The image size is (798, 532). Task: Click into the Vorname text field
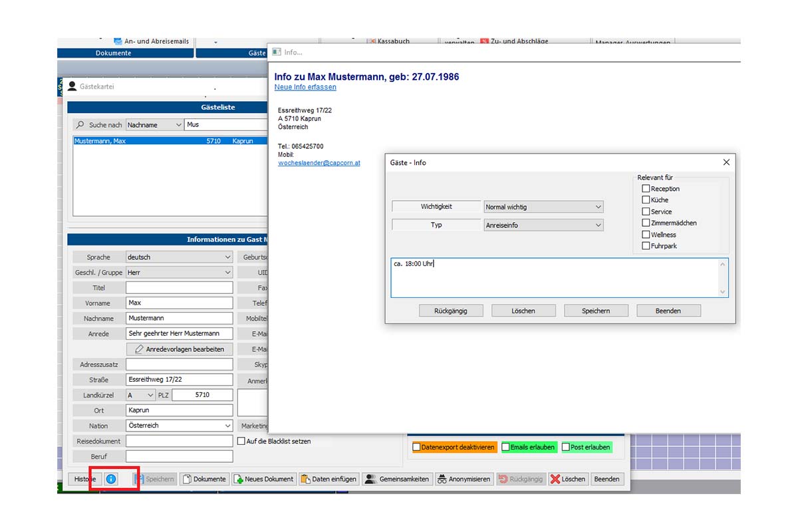point(179,303)
